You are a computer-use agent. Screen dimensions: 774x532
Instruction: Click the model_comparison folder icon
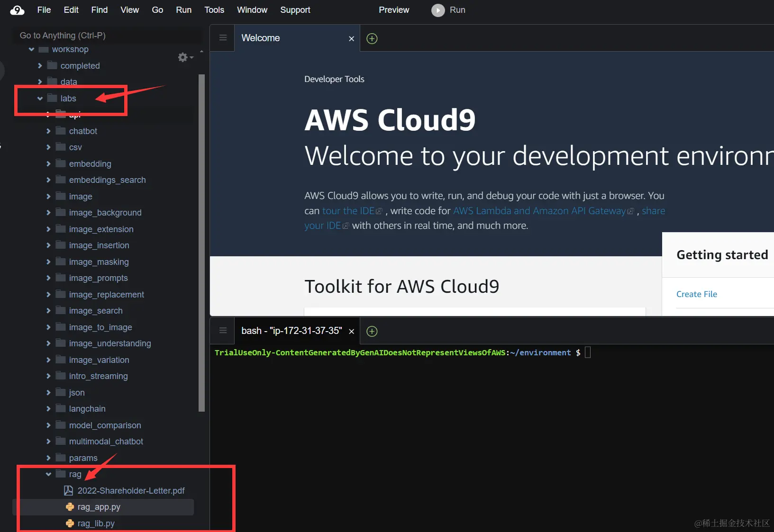click(60, 425)
